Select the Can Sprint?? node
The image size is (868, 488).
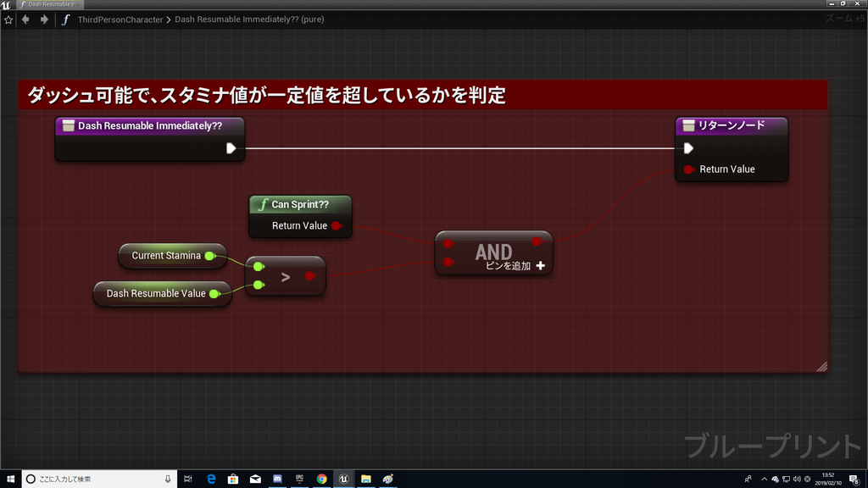pyautogui.click(x=298, y=204)
